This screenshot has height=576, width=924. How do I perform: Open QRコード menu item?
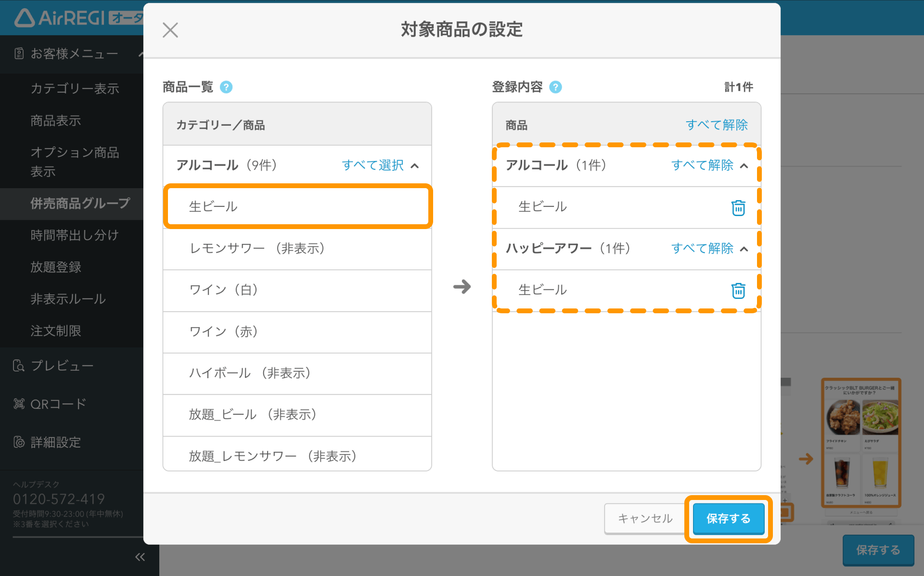[58, 404]
